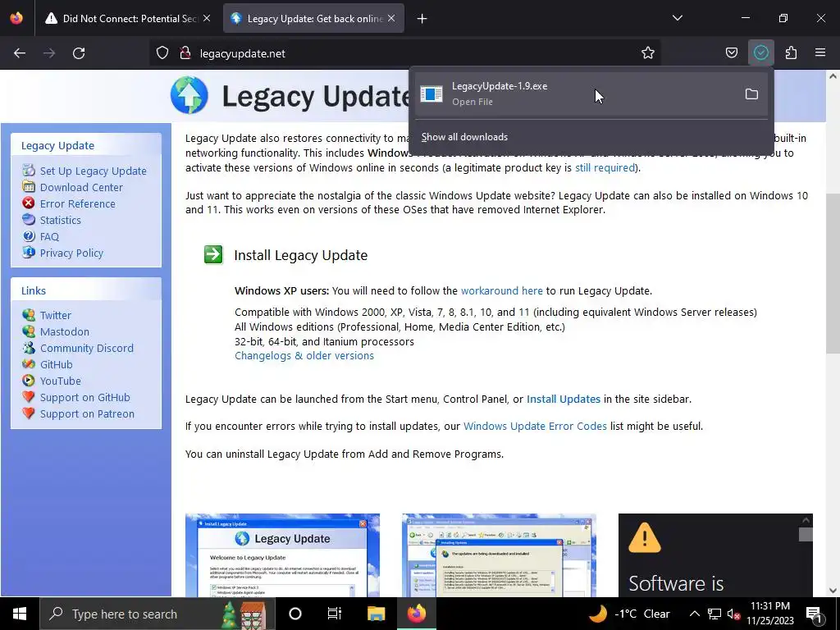Close the Legacy Update tab
This screenshot has height=630, width=840.
[x=391, y=19]
